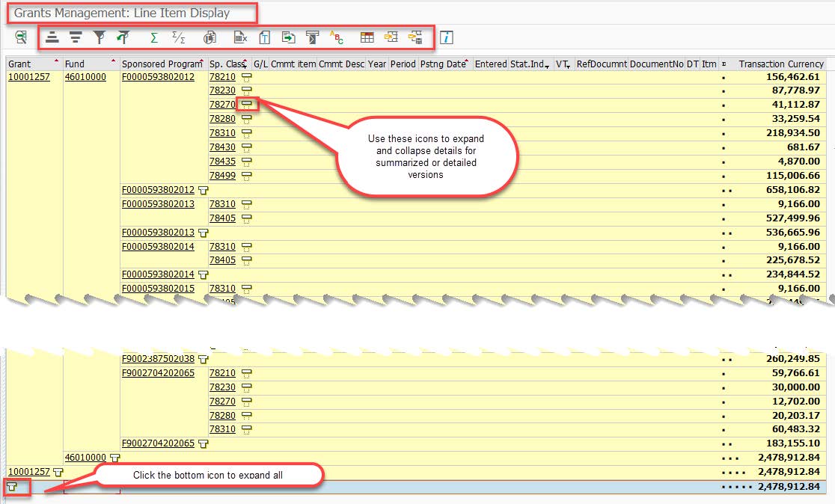This screenshot has height=504, width=835.
Task: Open Grant 10001257 link in first row
Action: click(28, 76)
